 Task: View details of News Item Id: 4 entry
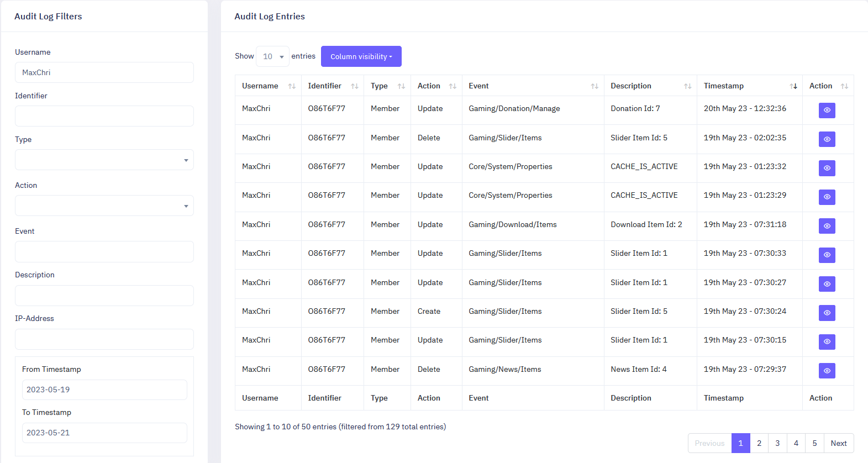click(x=827, y=371)
